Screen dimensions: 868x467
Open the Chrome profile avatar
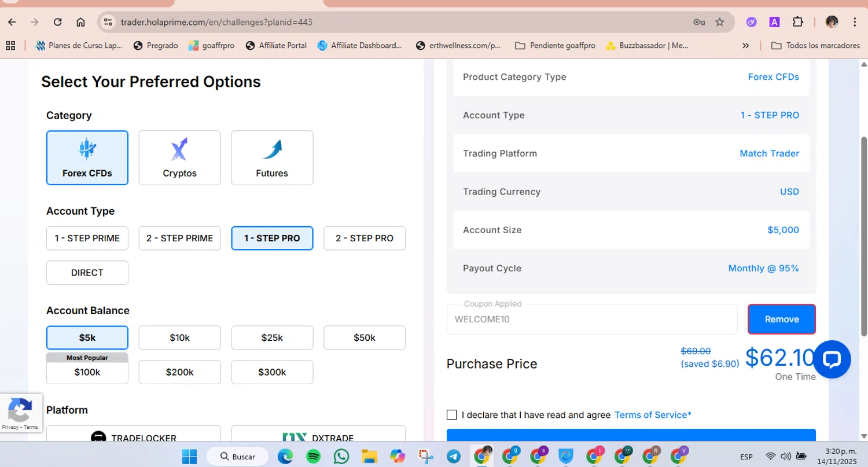(x=832, y=22)
